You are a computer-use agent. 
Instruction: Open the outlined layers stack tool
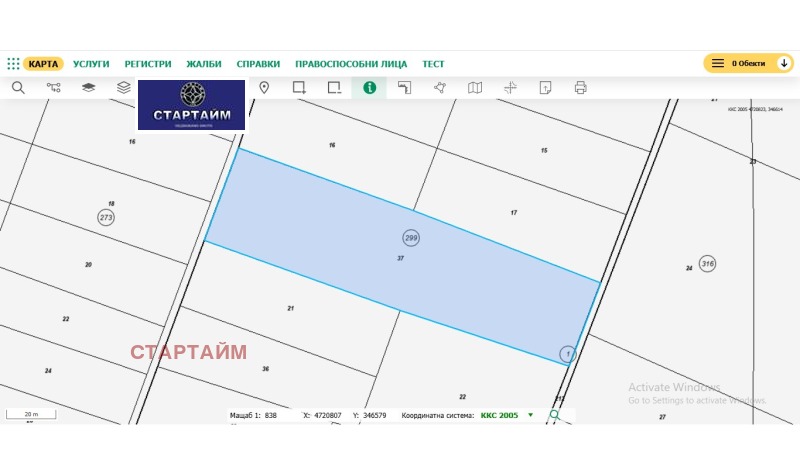click(124, 88)
